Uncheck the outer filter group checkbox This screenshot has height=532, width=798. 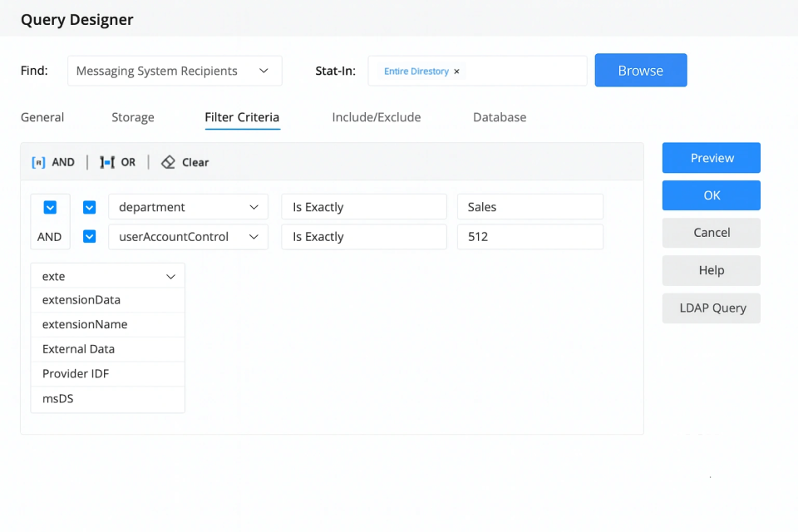[50, 207]
